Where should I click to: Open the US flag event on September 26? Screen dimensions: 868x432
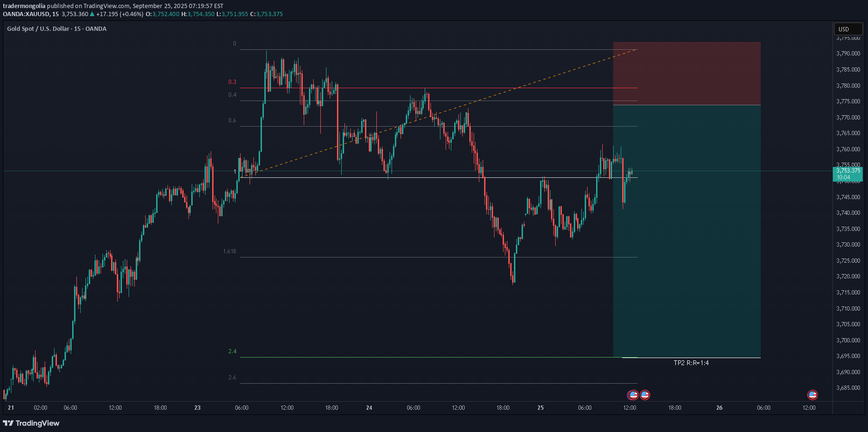pyautogui.click(x=812, y=395)
